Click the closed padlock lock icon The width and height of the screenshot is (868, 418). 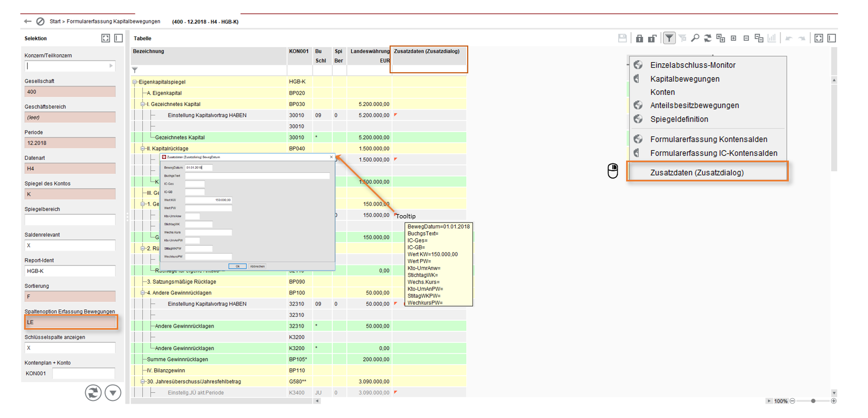(x=639, y=38)
